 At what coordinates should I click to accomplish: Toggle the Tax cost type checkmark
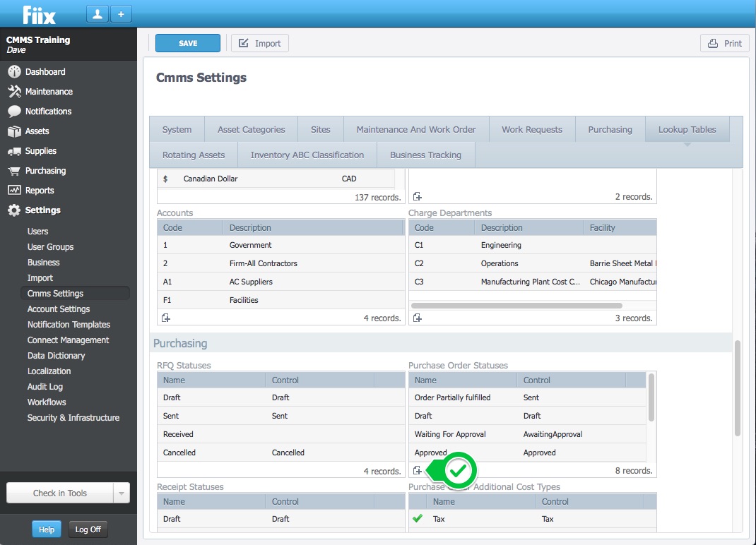[418, 519]
